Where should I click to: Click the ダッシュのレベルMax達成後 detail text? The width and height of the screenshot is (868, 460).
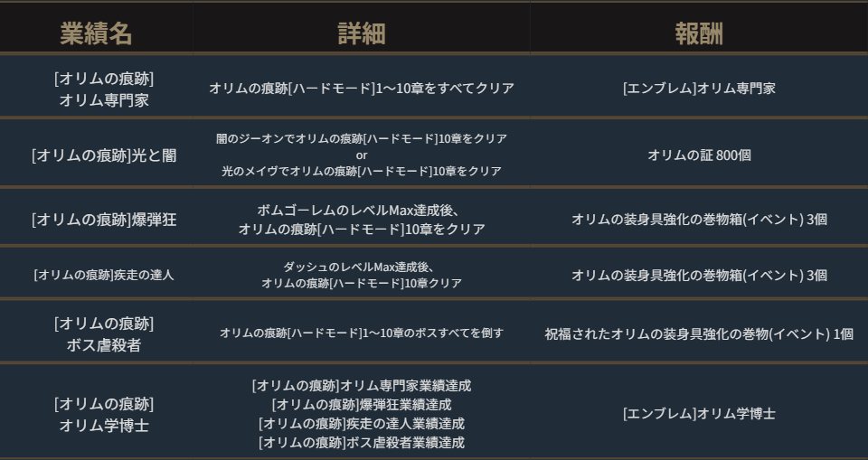361,268
